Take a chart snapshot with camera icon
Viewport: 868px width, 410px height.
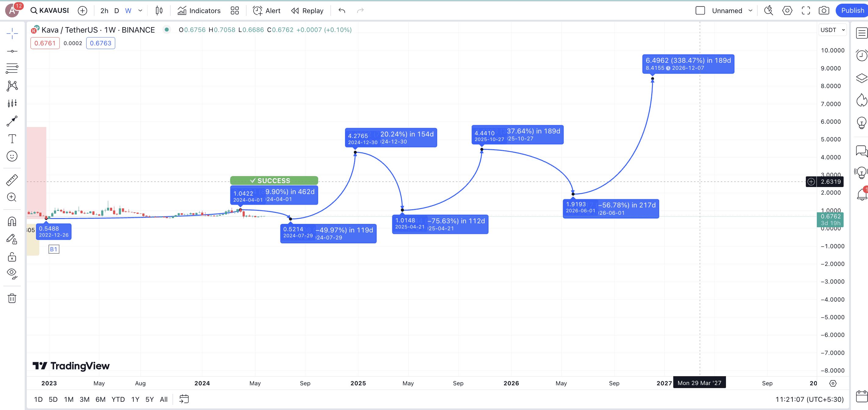point(824,10)
